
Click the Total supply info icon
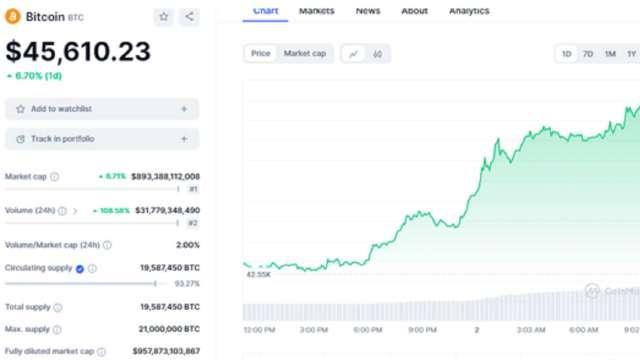(x=58, y=307)
